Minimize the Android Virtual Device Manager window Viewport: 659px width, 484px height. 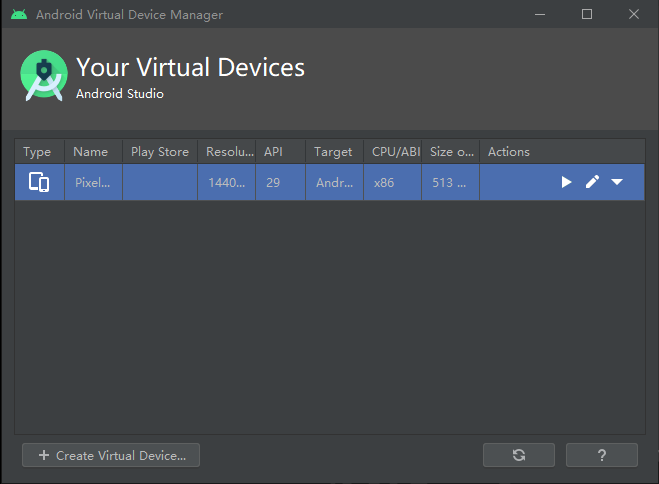(540, 14)
